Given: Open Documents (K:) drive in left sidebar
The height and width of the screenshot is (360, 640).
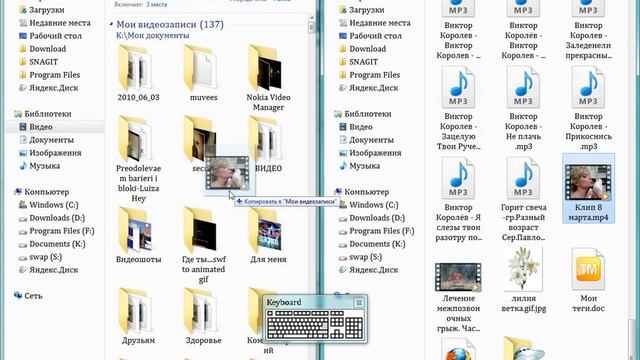Looking at the screenshot, I should click(x=52, y=244).
